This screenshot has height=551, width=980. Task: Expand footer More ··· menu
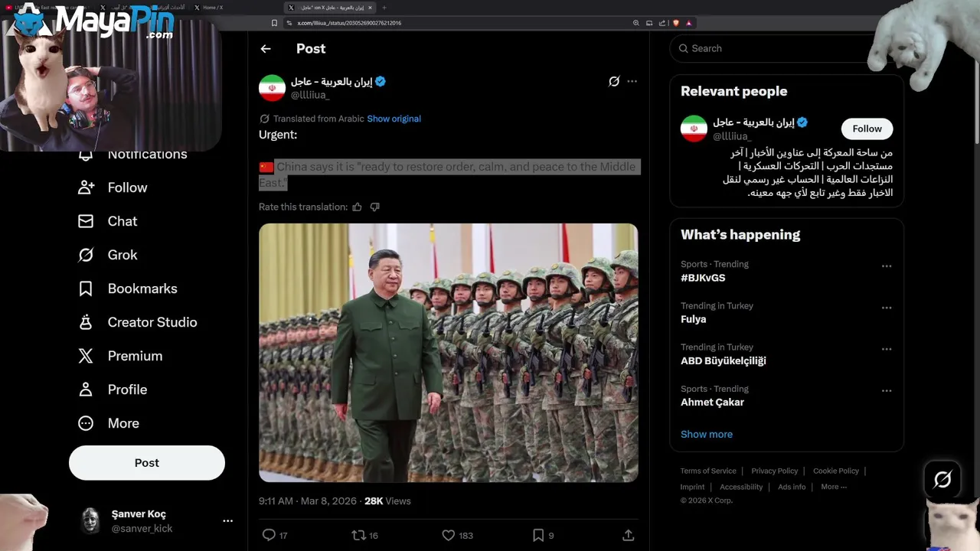[x=834, y=487]
